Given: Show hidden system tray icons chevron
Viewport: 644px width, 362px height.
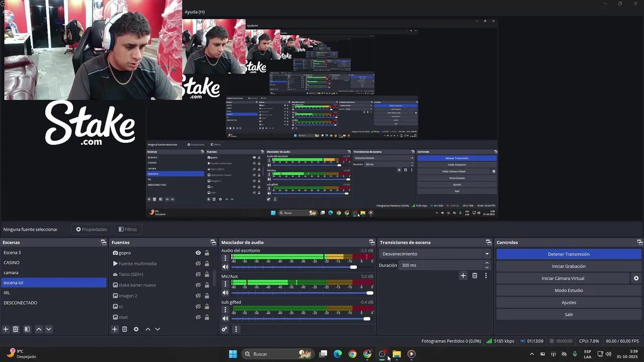Looking at the screenshot, I should coord(532,354).
